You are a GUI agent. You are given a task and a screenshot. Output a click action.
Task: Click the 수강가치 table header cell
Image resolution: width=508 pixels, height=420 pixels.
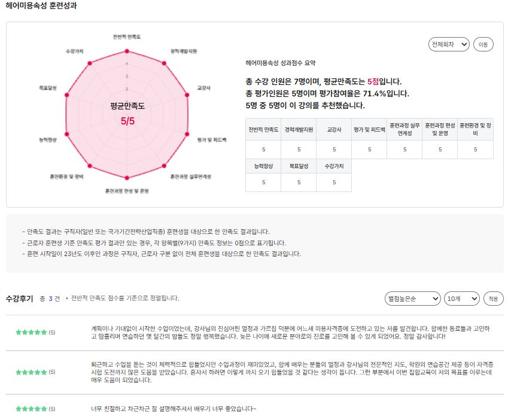(334, 166)
